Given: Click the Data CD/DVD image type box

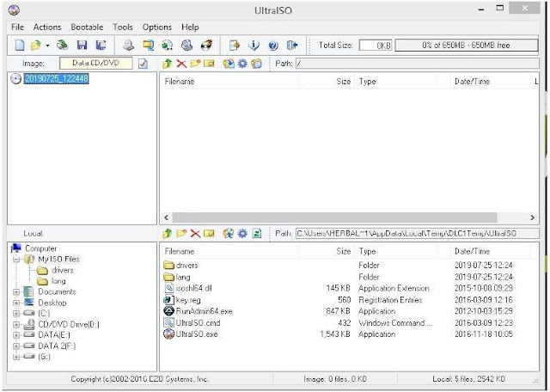Looking at the screenshot, I should click(x=96, y=63).
